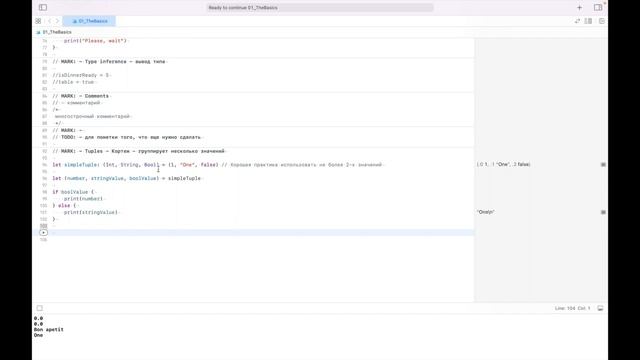640x360 pixels.
Task: Go back with the left chevron
Action: tap(49, 21)
